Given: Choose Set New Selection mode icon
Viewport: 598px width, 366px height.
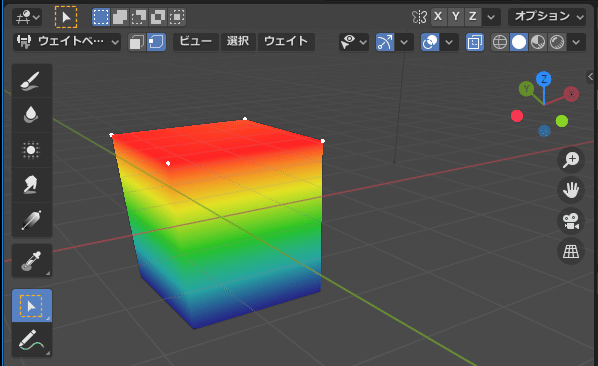Looking at the screenshot, I should pos(101,17).
